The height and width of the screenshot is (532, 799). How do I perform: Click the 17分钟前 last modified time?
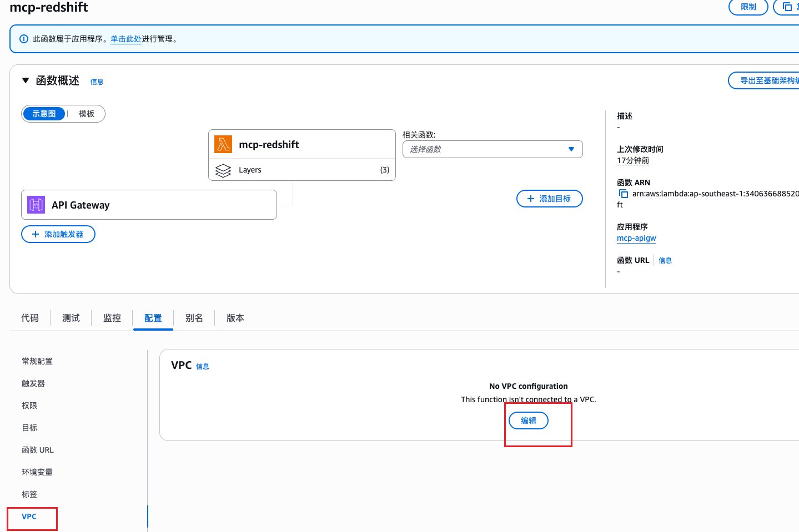click(633, 160)
